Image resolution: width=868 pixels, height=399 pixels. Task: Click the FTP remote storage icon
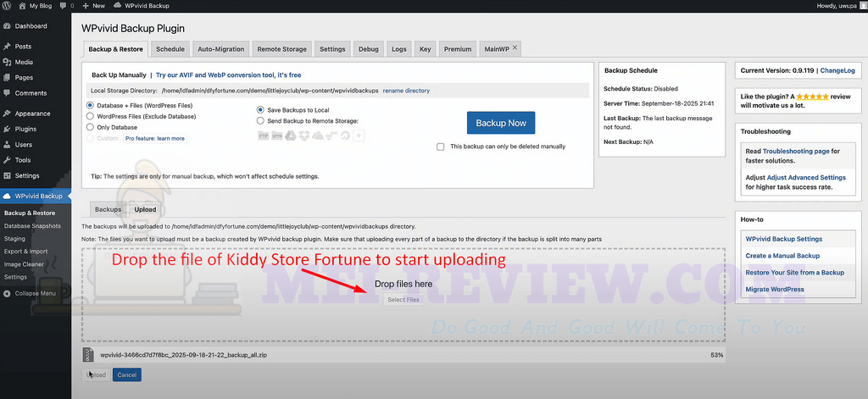[263, 135]
